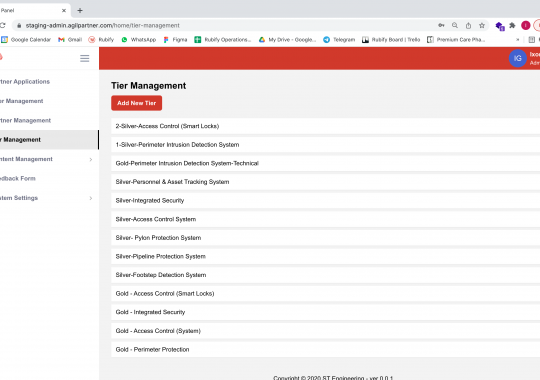Screen dimensions: 540x380
Task: Open the Chrome profile avatar icon
Action: [x=526, y=25]
